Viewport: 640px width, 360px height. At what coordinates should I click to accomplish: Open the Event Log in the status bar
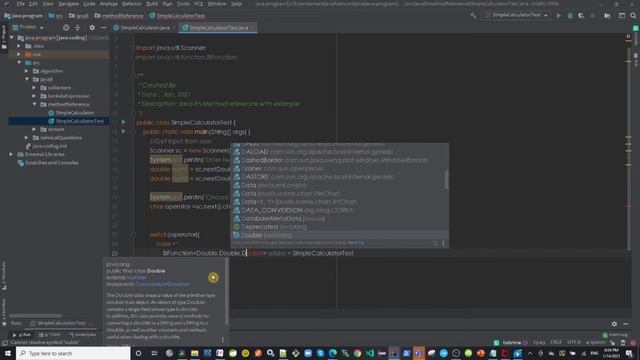(615, 335)
